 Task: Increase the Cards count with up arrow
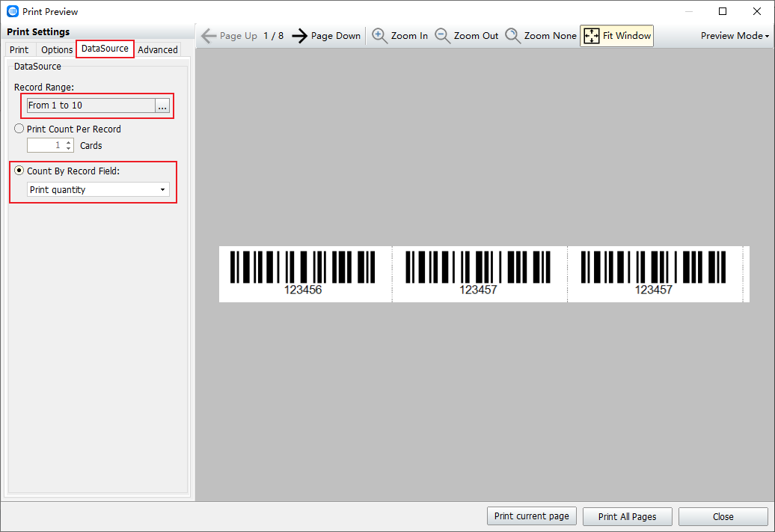pyautogui.click(x=69, y=142)
